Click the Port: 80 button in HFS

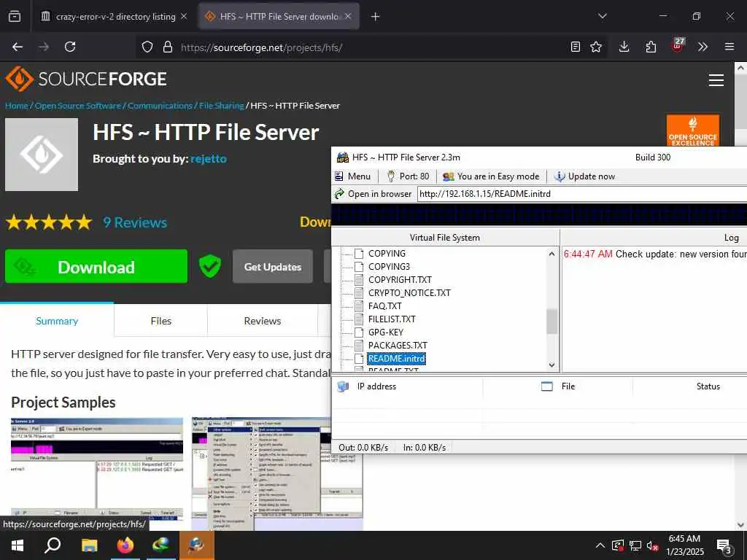click(408, 176)
